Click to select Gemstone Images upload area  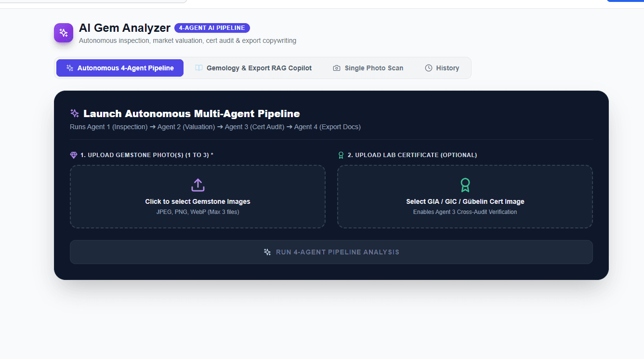click(198, 197)
